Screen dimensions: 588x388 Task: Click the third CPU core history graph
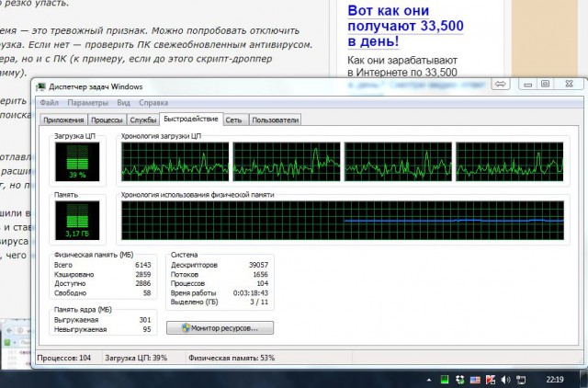point(398,162)
